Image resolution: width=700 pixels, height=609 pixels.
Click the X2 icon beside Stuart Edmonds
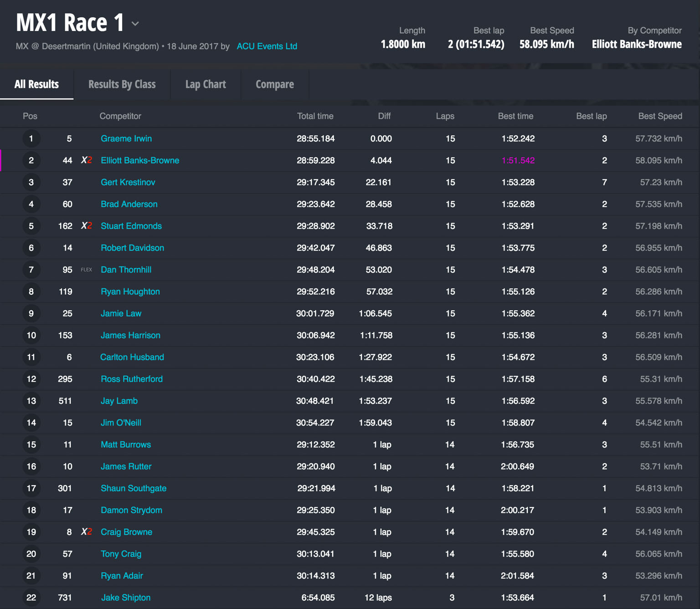[87, 226]
